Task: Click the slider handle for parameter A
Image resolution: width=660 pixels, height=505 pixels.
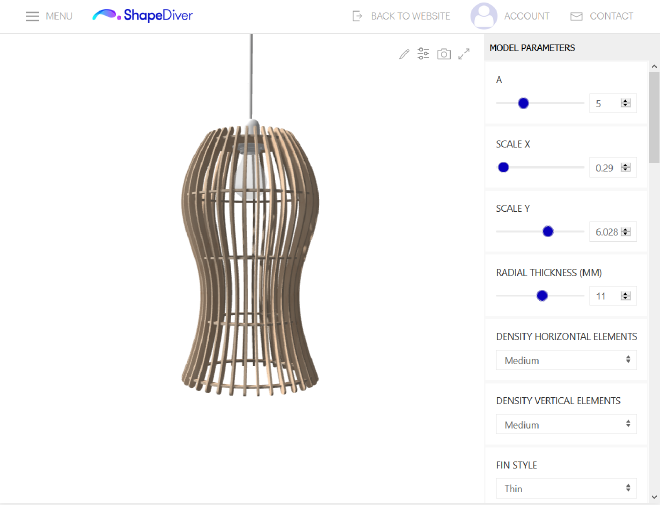Action: [523, 103]
